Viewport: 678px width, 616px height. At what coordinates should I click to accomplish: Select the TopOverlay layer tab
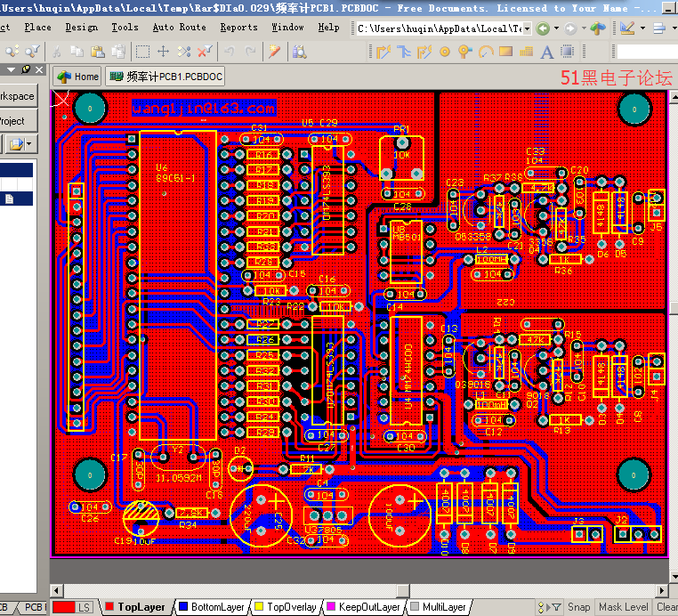pyautogui.click(x=286, y=607)
